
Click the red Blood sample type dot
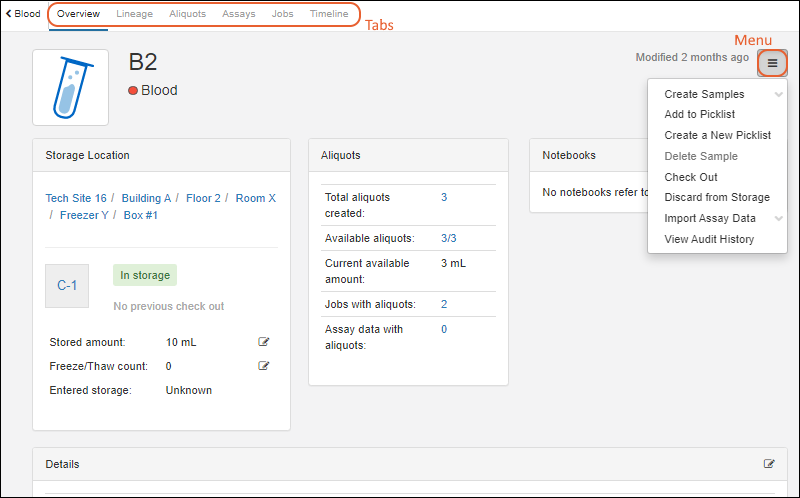point(133,91)
